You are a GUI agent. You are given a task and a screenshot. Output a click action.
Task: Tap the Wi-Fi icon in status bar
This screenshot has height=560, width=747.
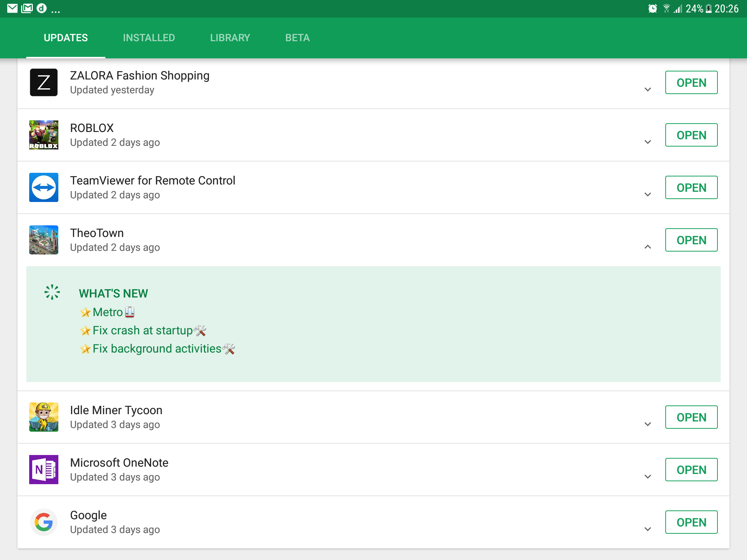[x=666, y=8]
